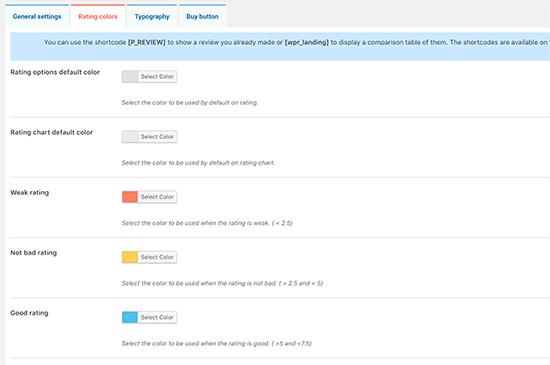Click the blue swatch for Good rating
This screenshot has height=365, width=550.
click(x=130, y=317)
